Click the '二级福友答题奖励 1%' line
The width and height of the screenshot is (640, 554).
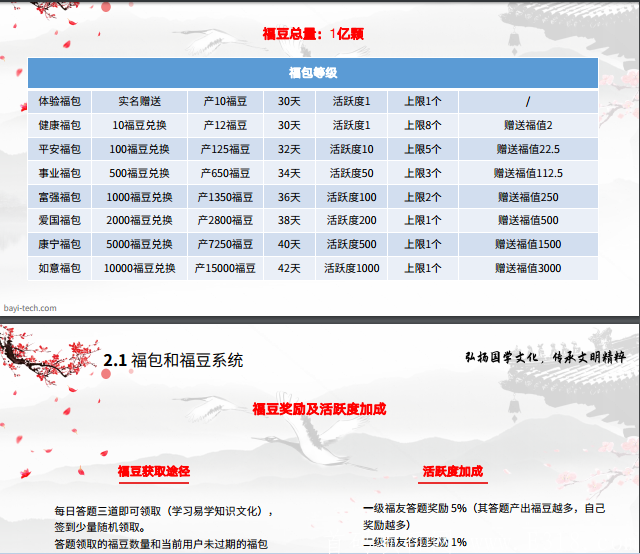pyautogui.click(x=415, y=543)
